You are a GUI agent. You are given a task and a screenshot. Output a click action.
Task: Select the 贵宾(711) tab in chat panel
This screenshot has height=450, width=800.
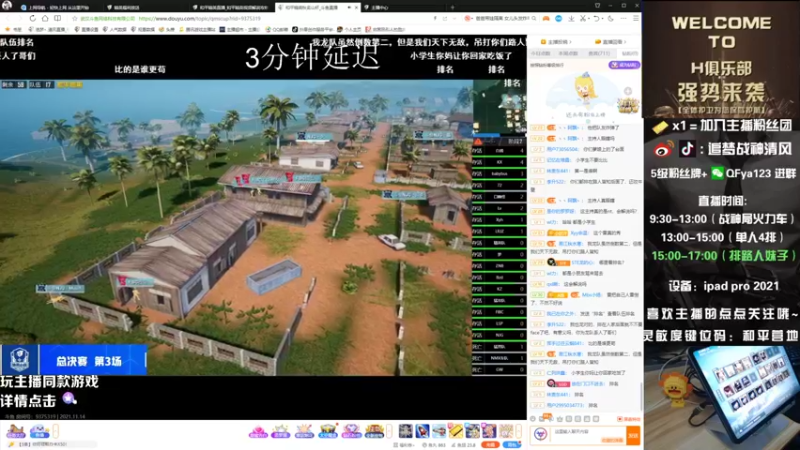coord(599,53)
